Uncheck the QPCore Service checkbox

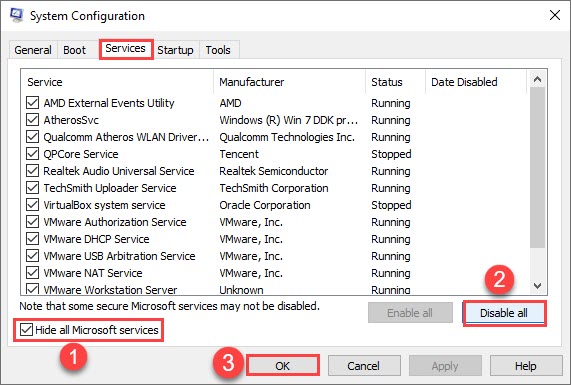click(32, 154)
